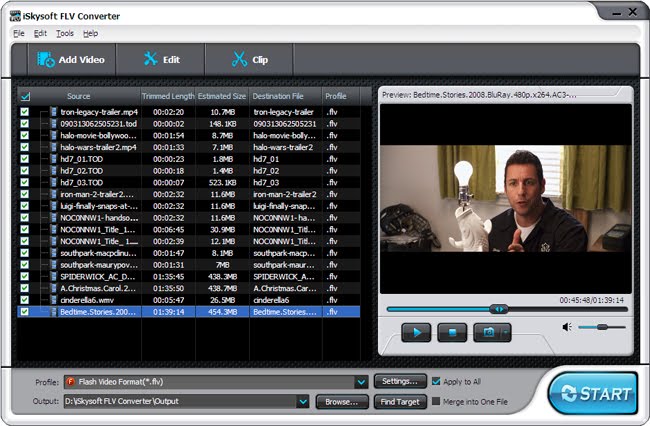The height and width of the screenshot is (426, 650).
Task: Open the Edit menu in menu bar
Action: [x=40, y=34]
